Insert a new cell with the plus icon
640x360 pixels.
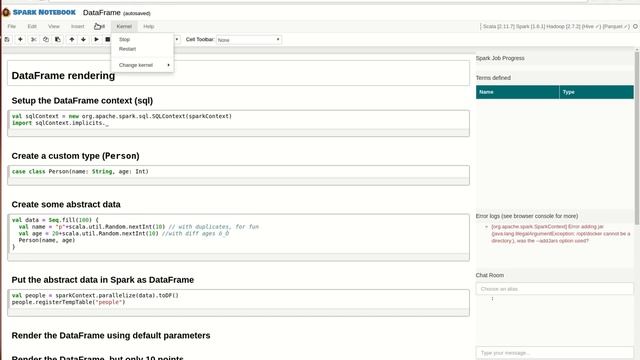[20, 40]
